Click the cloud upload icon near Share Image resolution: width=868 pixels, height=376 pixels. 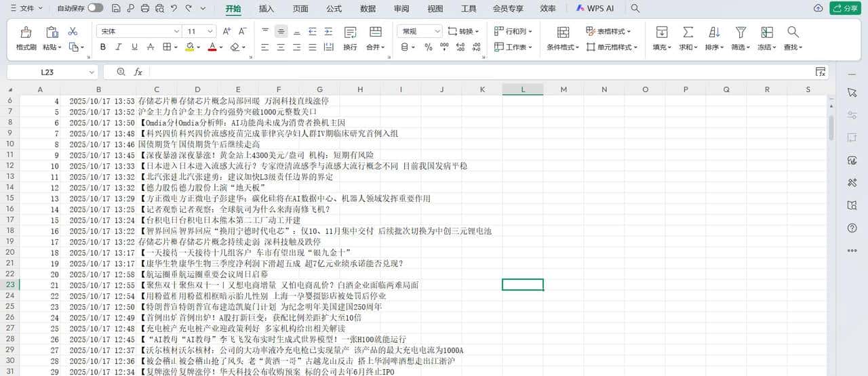click(x=818, y=8)
